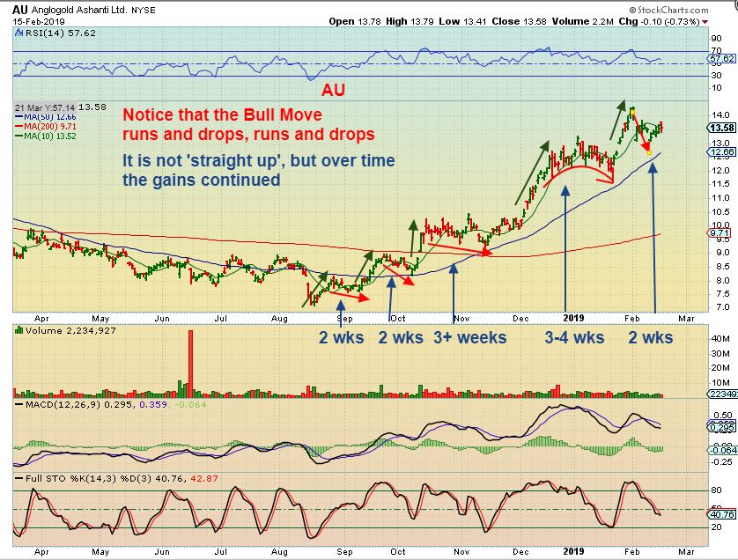
Task: Click the 15-Feb-2019 date label
Action: pos(39,22)
